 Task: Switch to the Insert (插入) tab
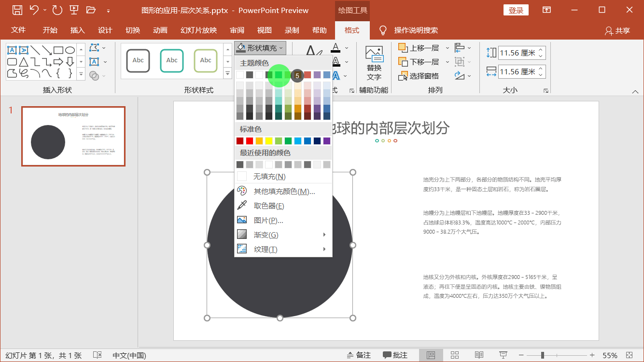[77, 30]
